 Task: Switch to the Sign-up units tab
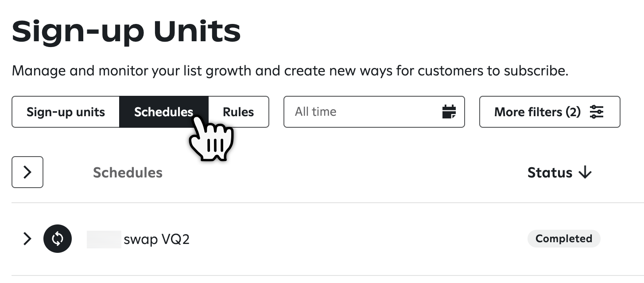tap(66, 112)
